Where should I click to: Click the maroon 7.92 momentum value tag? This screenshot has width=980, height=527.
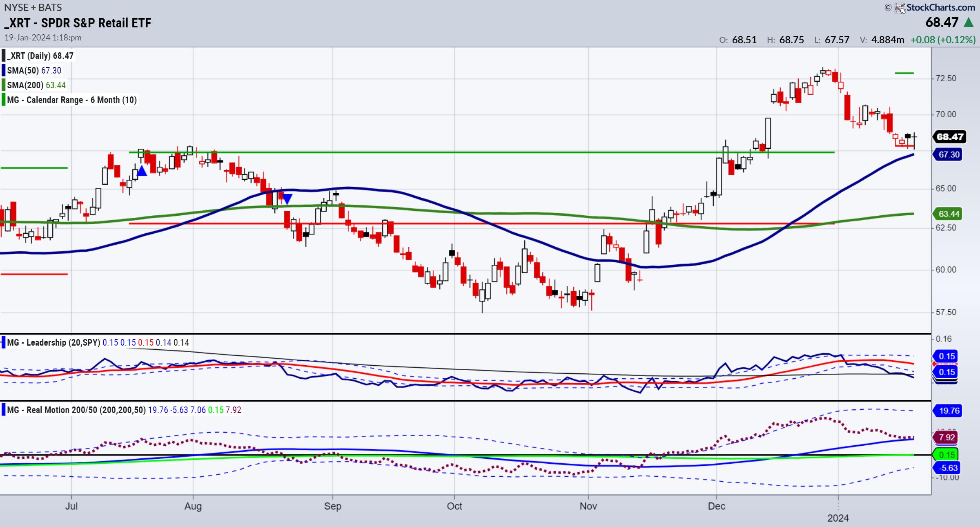coord(947,438)
